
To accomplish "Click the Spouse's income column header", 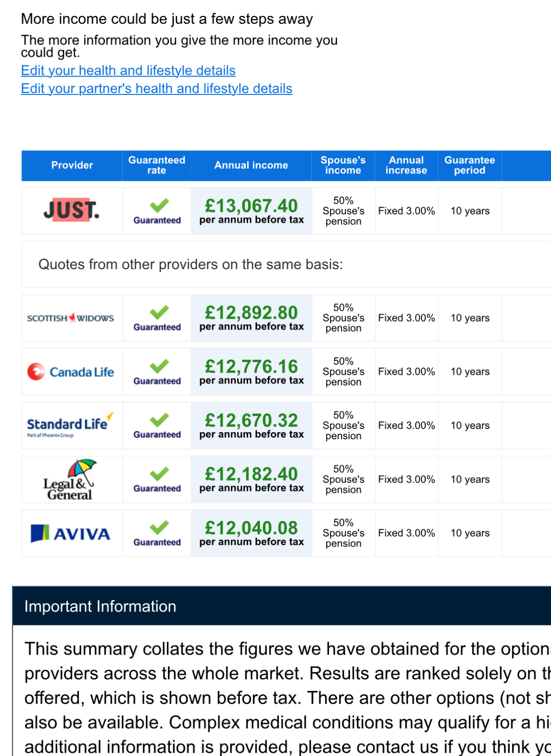I will coord(343,165).
